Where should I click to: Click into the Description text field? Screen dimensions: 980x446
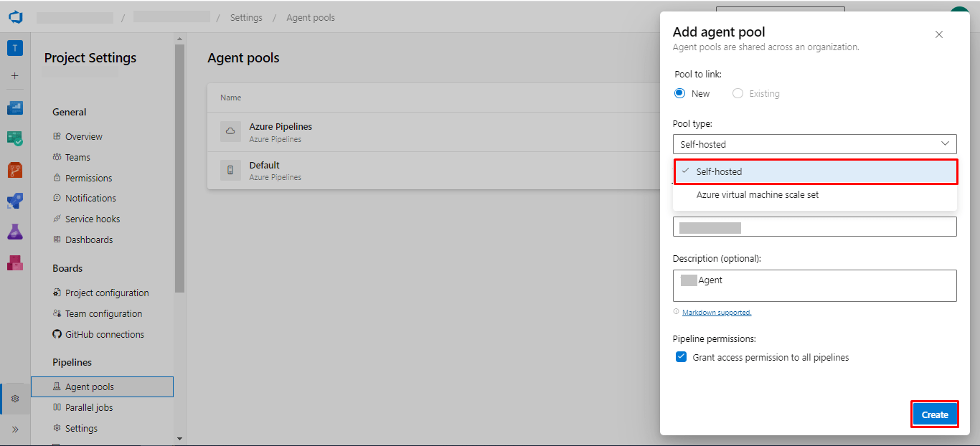815,285
